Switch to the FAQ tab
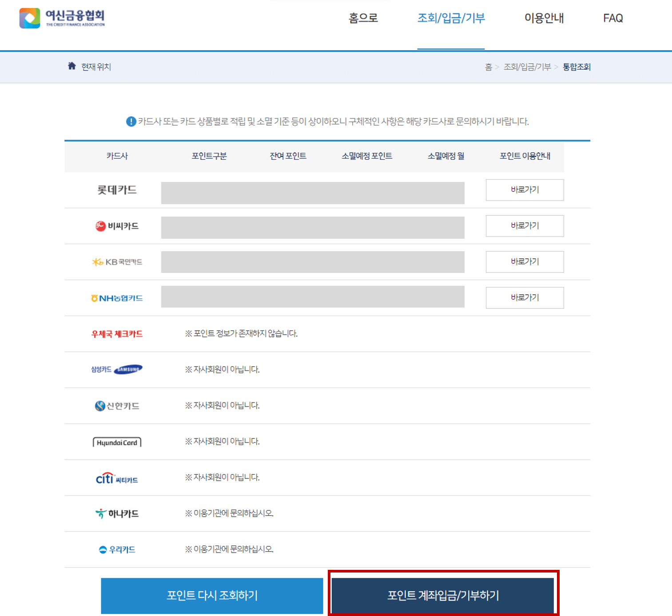 pyautogui.click(x=613, y=18)
